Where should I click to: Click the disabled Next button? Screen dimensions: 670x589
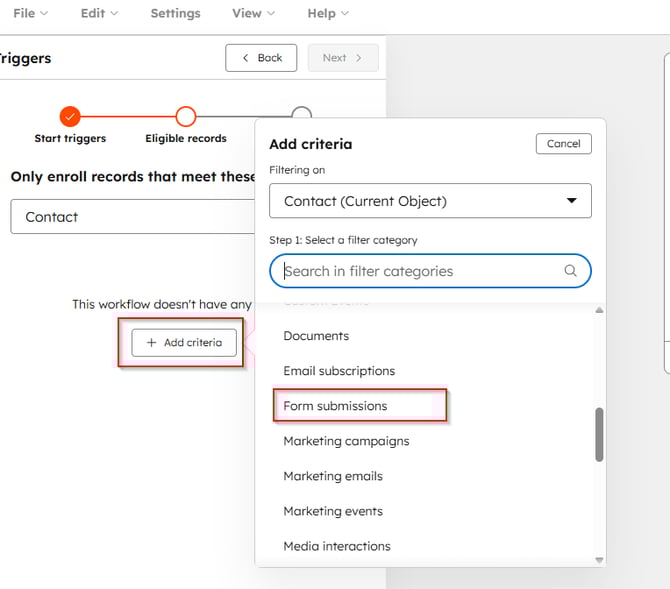[x=343, y=58]
